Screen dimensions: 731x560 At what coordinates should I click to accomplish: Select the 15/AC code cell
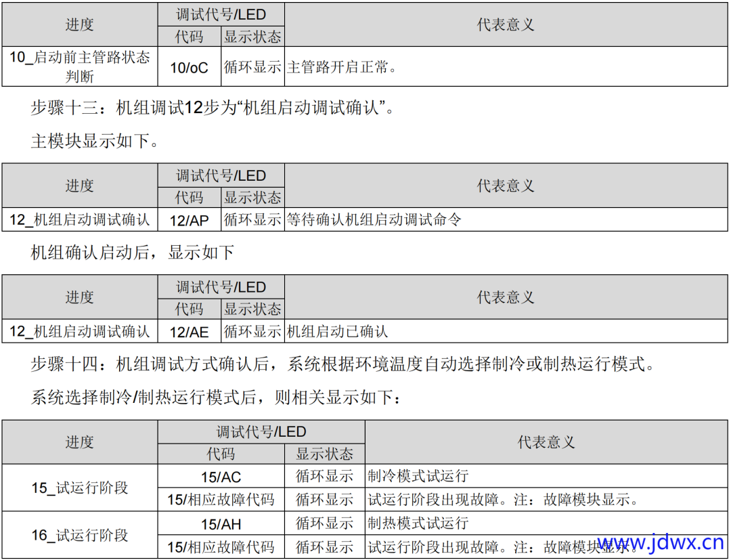(221, 476)
